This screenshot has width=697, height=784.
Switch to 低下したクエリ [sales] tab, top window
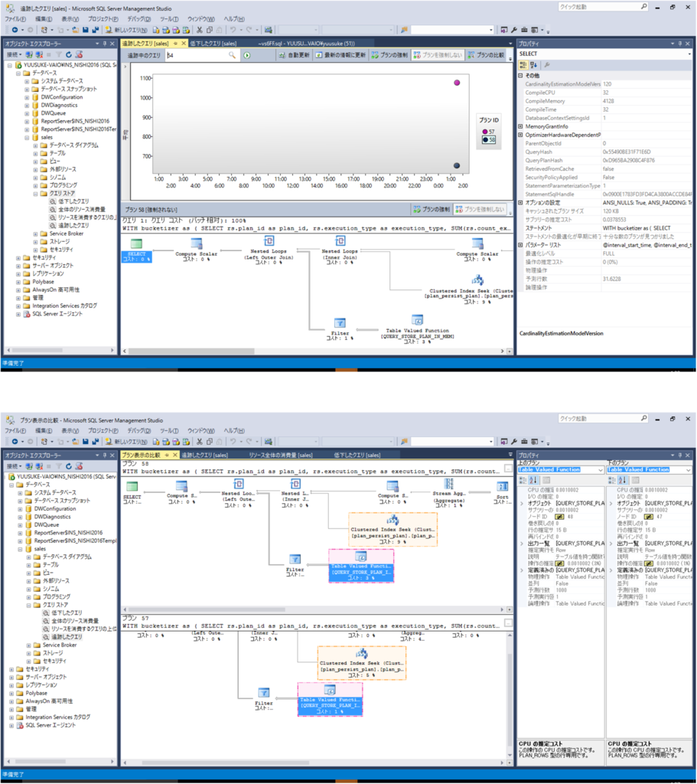pyautogui.click(x=213, y=44)
